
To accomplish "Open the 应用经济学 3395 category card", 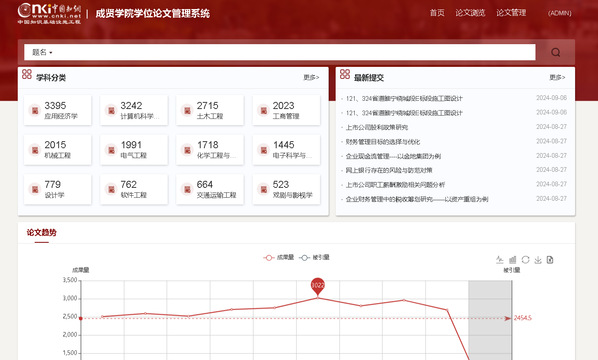I will click(x=58, y=110).
